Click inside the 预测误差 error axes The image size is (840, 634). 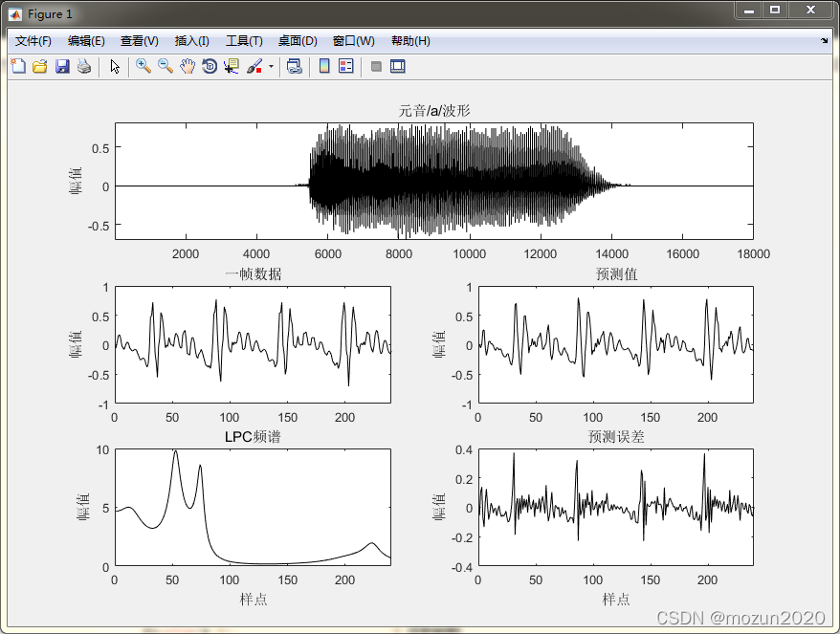point(616,508)
